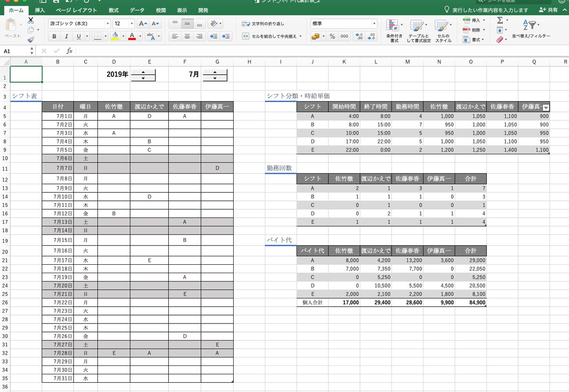Image resolution: width=569 pixels, height=392 pixels.
Task: Open the 条件付き書式 conditional formatting menu
Action: point(394,31)
